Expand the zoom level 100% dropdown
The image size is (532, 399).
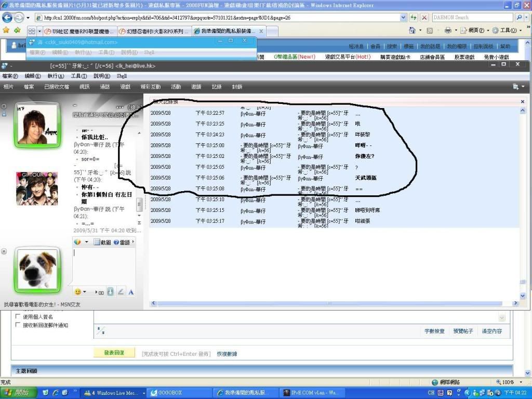(525, 382)
